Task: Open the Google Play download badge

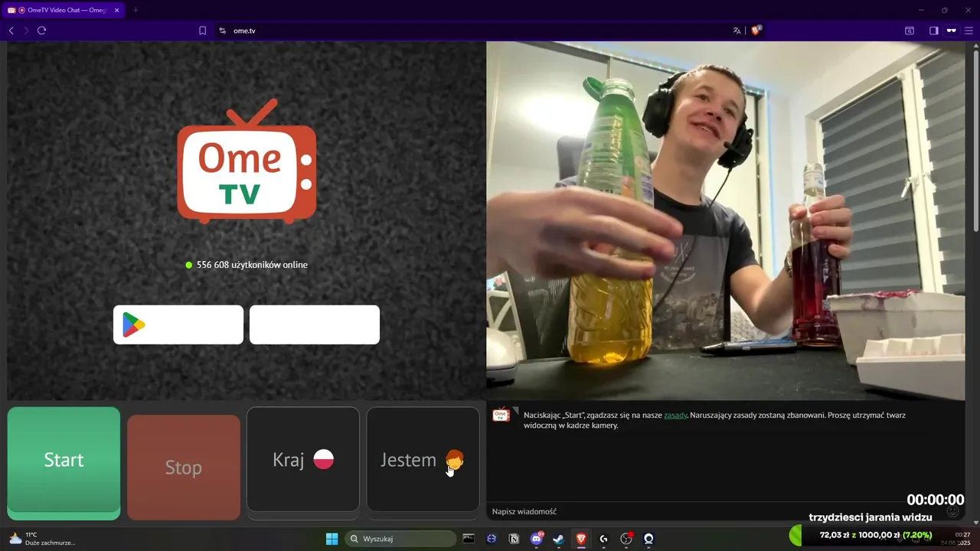Action: (x=178, y=324)
